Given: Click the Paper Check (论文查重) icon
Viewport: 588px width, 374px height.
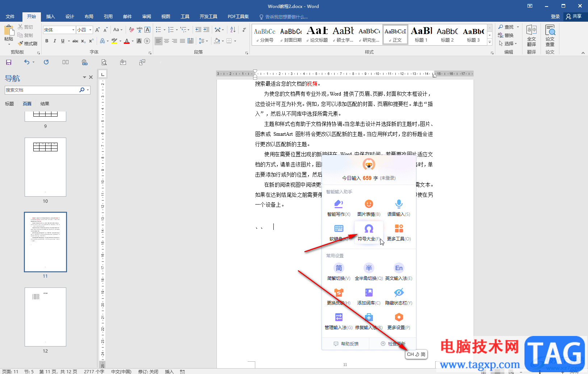Looking at the screenshot, I should (550, 35).
